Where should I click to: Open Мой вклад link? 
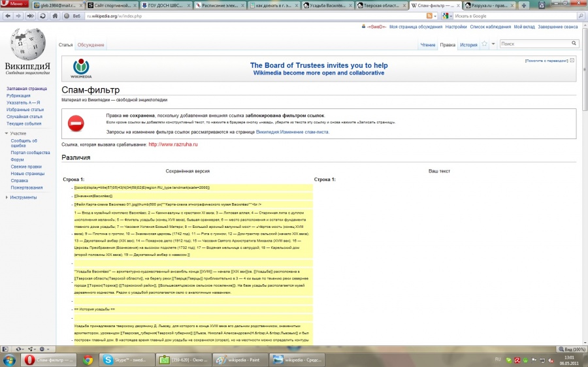[524, 27]
